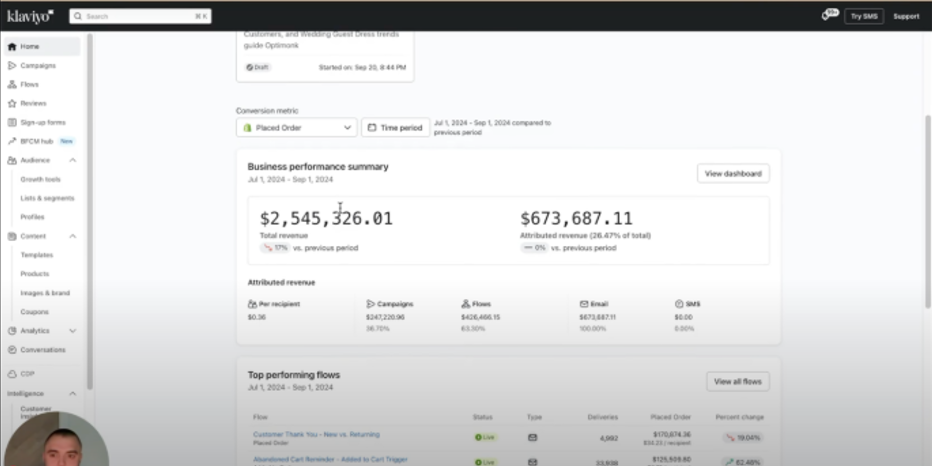Collapse the Content section chevron
The width and height of the screenshot is (932, 466).
click(73, 236)
